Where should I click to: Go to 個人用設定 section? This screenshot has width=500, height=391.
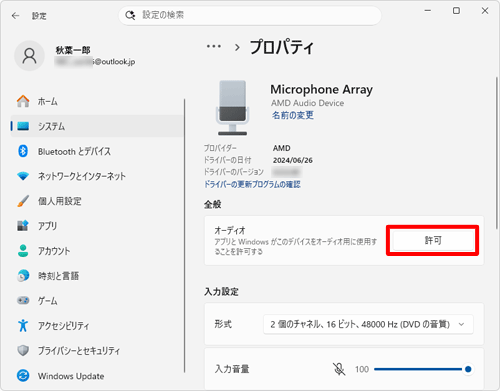97,201
